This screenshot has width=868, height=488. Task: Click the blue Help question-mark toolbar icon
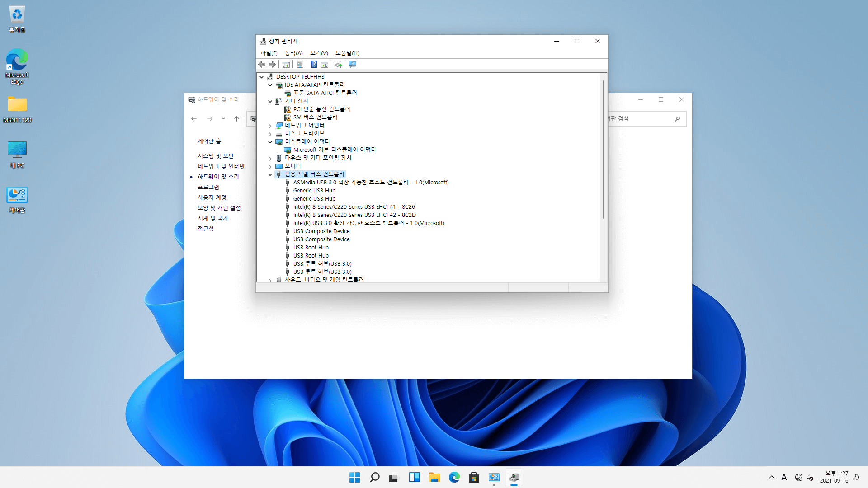[x=314, y=65]
